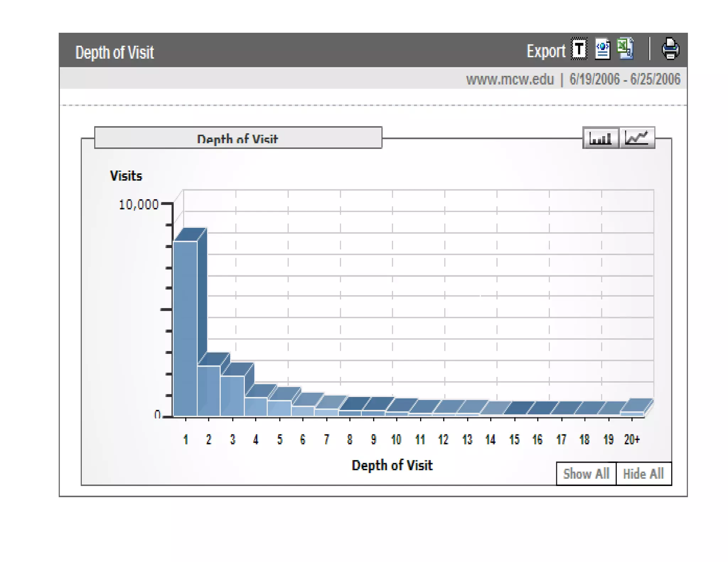This screenshot has height=562, width=728.
Task: Click the bar for depth 5
Action: click(x=279, y=408)
